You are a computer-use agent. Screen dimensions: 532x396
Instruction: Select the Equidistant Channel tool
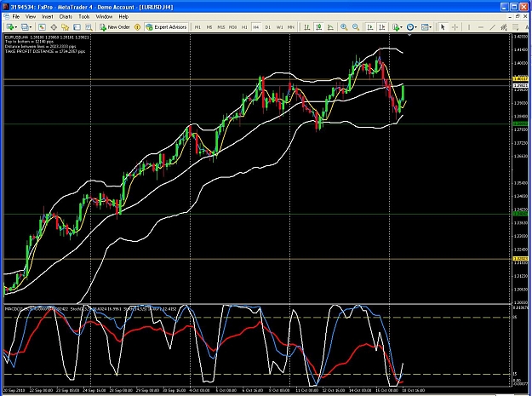[x=504, y=27]
